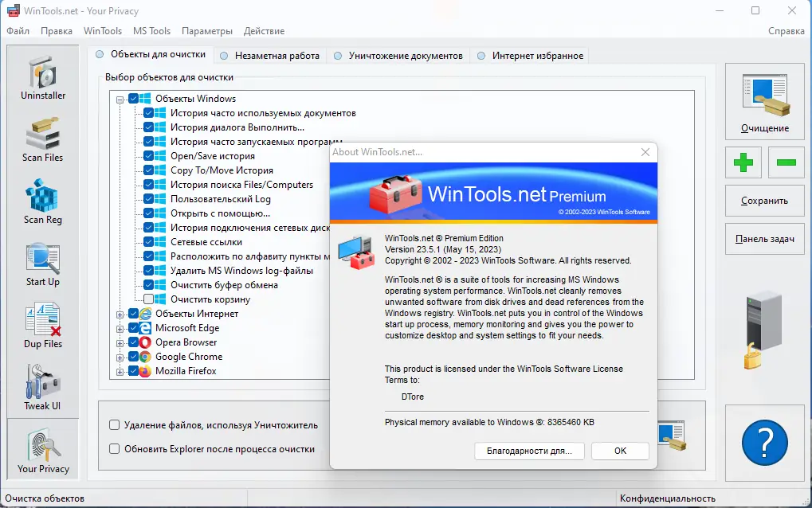This screenshot has width=812, height=508.
Task: Switch to the Незаметная работа tab
Action: 270,56
